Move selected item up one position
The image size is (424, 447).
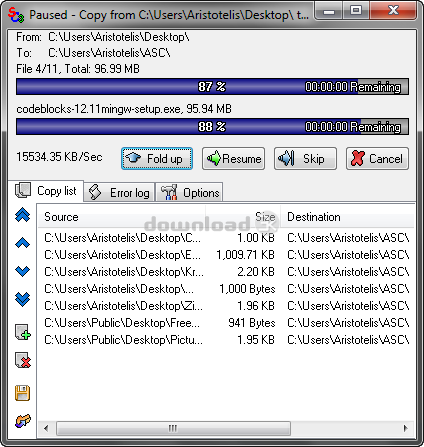(23, 243)
